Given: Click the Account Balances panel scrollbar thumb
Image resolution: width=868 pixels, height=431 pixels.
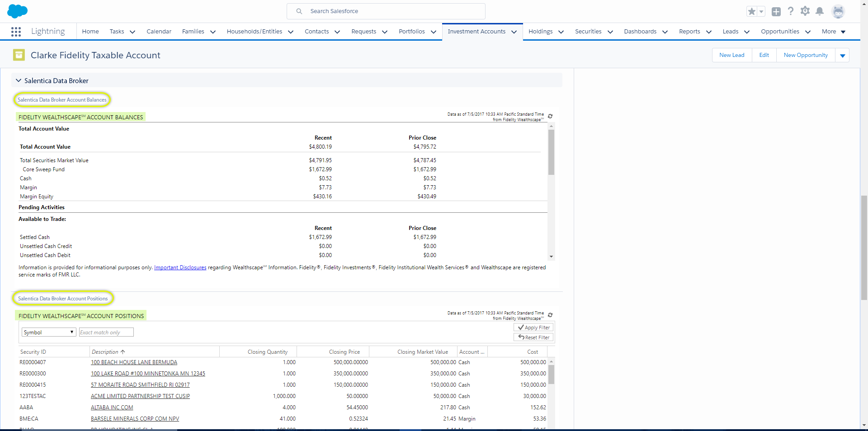Looking at the screenshot, I should click(x=551, y=152).
